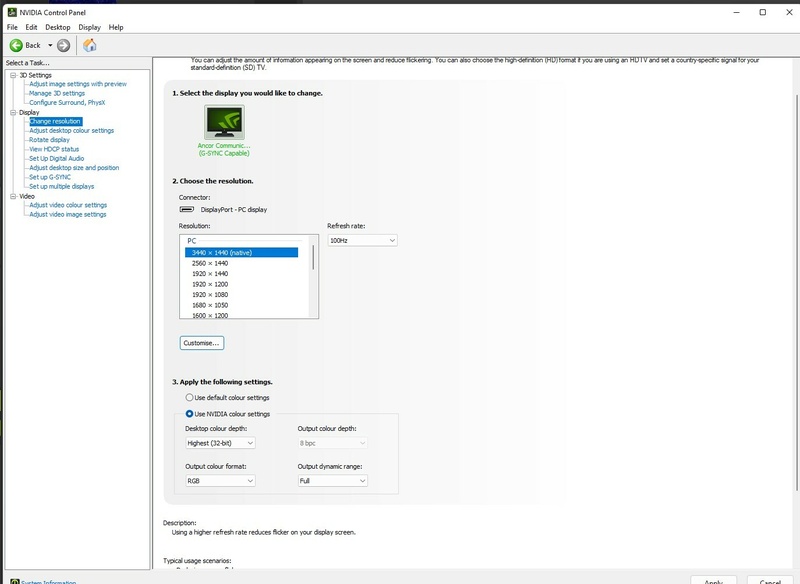The height and width of the screenshot is (584, 800).
Task: Open Output dynamic range Full dropdown
Action: click(332, 480)
